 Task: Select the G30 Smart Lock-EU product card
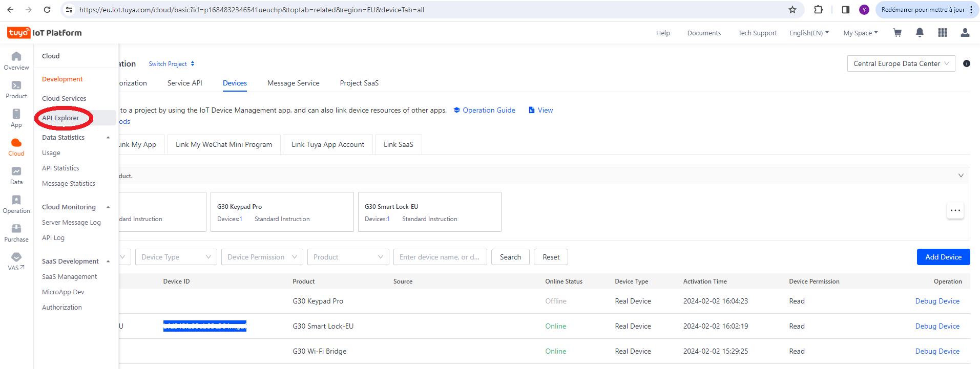click(430, 212)
